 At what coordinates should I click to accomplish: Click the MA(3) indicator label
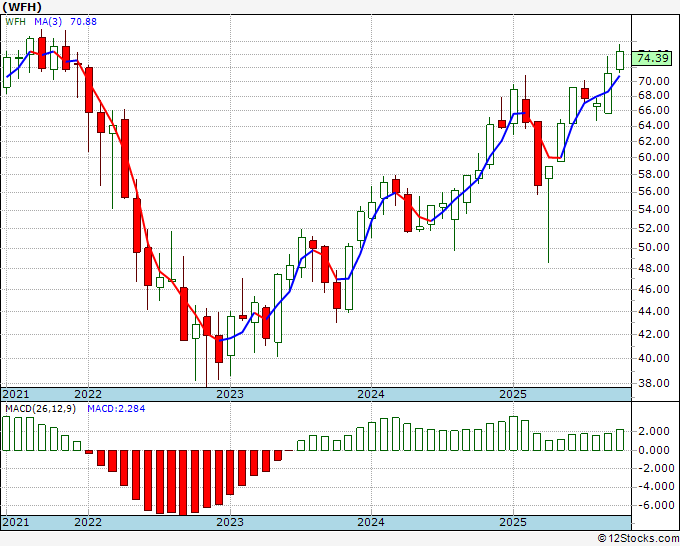(x=48, y=22)
